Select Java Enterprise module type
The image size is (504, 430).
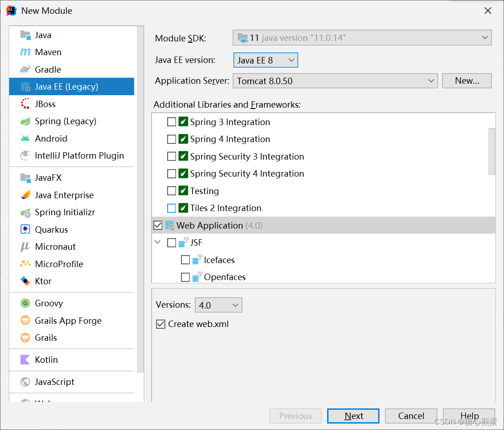point(72,195)
